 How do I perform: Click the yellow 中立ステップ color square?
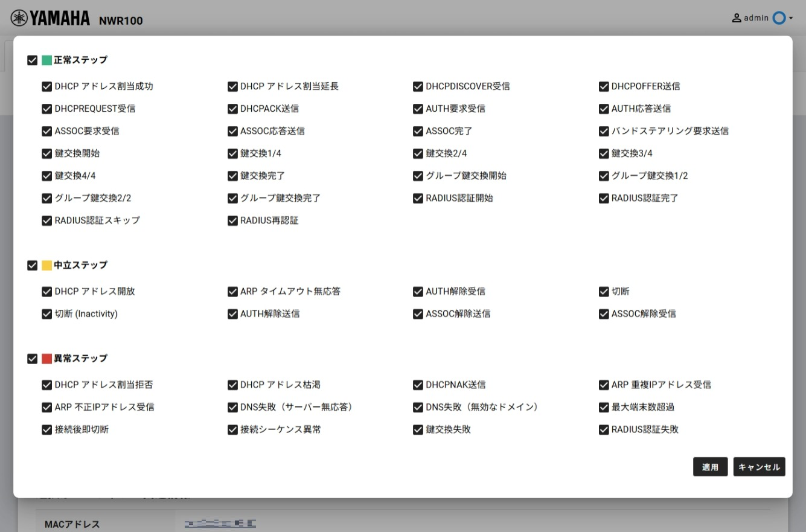click(46, 265)
